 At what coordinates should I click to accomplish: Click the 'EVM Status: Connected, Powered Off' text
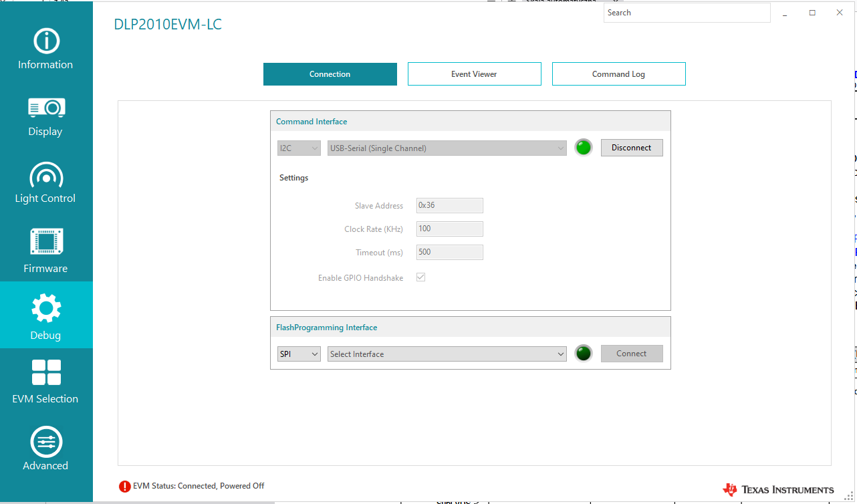199,486
